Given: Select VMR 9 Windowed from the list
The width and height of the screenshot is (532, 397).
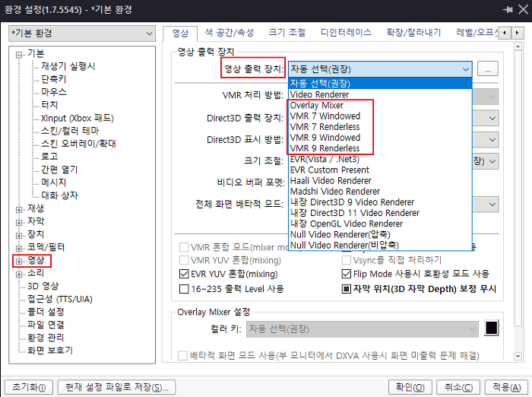Looking at the screenshot, I should pyautogui.click(x=380, y=138).
